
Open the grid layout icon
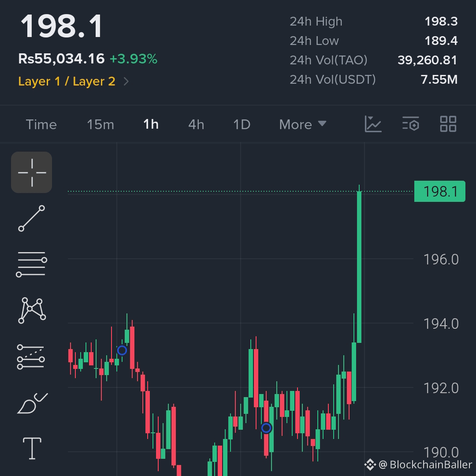click(448, 124)
